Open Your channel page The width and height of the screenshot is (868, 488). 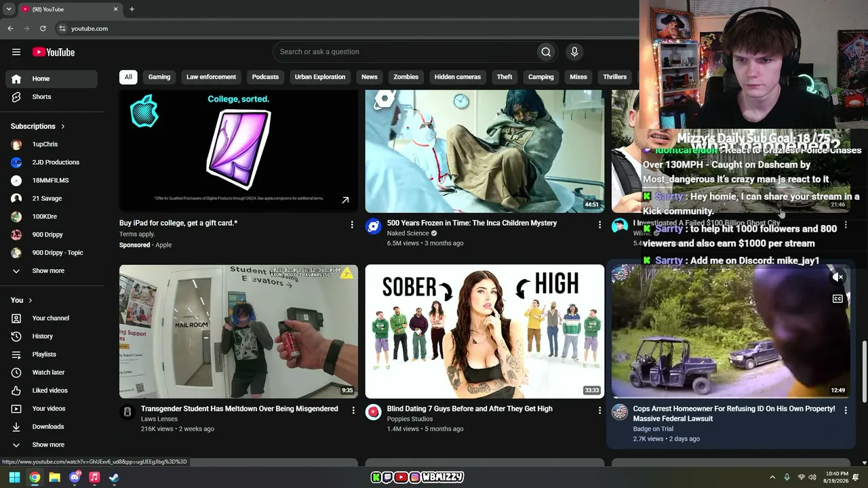[52, 319]
